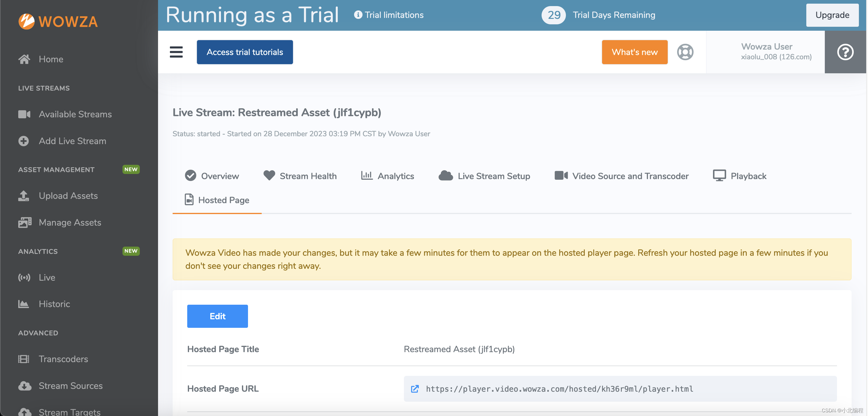Open Add Live Stream in sidebar
This screenshot has width=868, height=416.
(x=72, y=141)
